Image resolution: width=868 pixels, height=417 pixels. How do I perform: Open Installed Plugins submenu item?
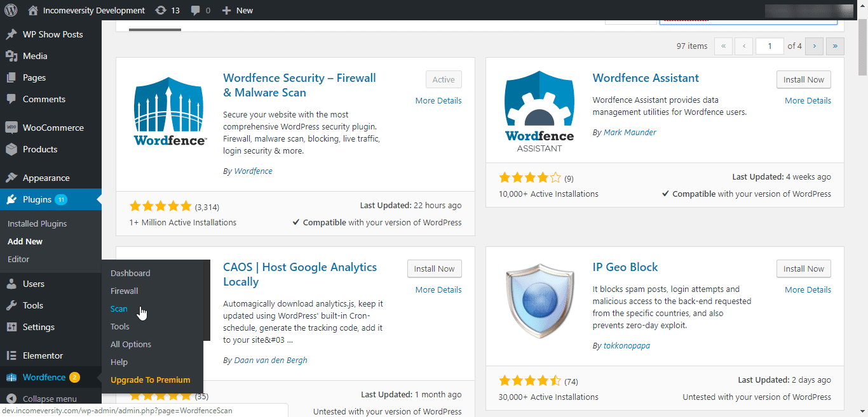(37, 223)
